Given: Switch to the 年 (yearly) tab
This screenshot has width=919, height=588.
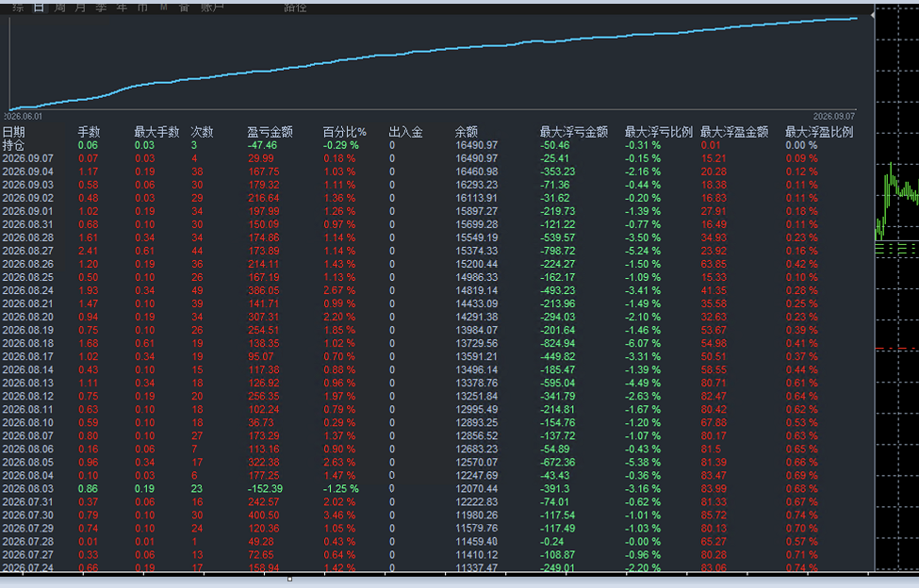Looking at the screenshot, I should [x=122, y=7].
